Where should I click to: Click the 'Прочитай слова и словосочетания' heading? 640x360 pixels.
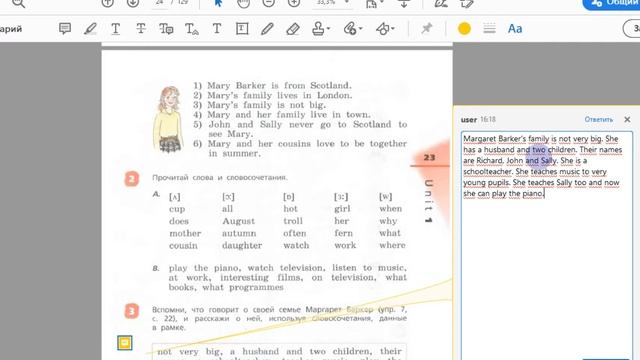click(220, 178)
